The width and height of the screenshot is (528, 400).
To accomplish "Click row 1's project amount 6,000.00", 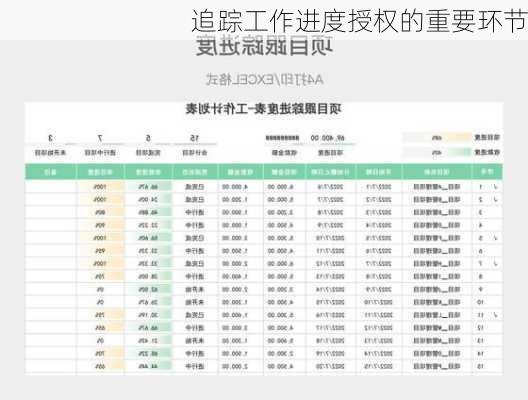I will 280,187.
